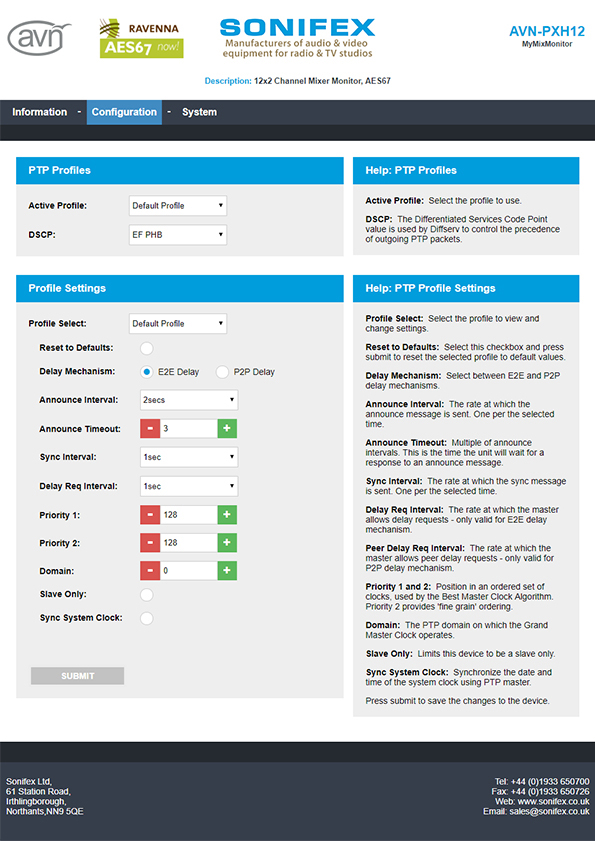Click the 'Tel: +44 (0)1933 650700' text

click(542, 781)
